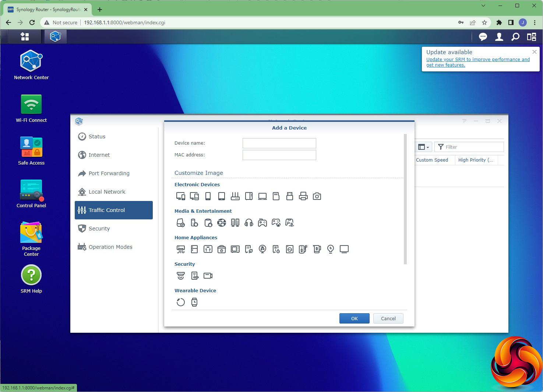
Task: Confirm the new device with OK
Action: pos(355,318)
